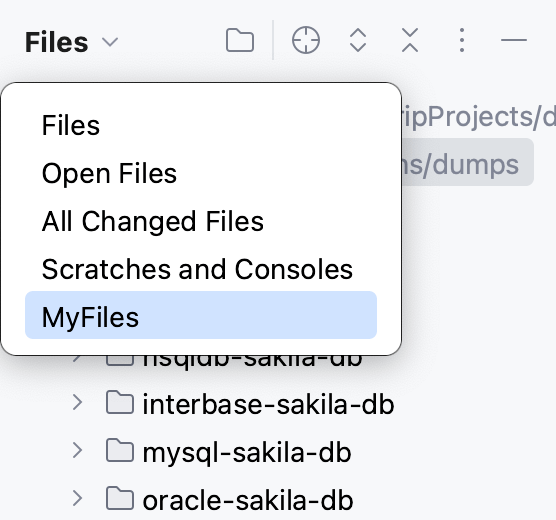Expand the mysql-sakila-db tree node
556x520 pixels.
(77, 451)
